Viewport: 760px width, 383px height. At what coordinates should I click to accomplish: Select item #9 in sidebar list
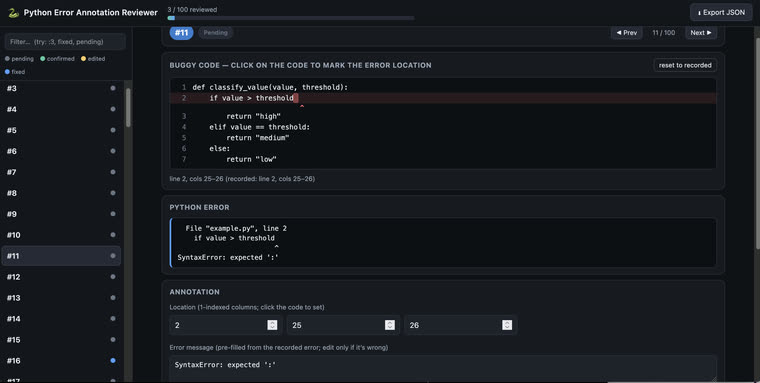coord(61,214)
